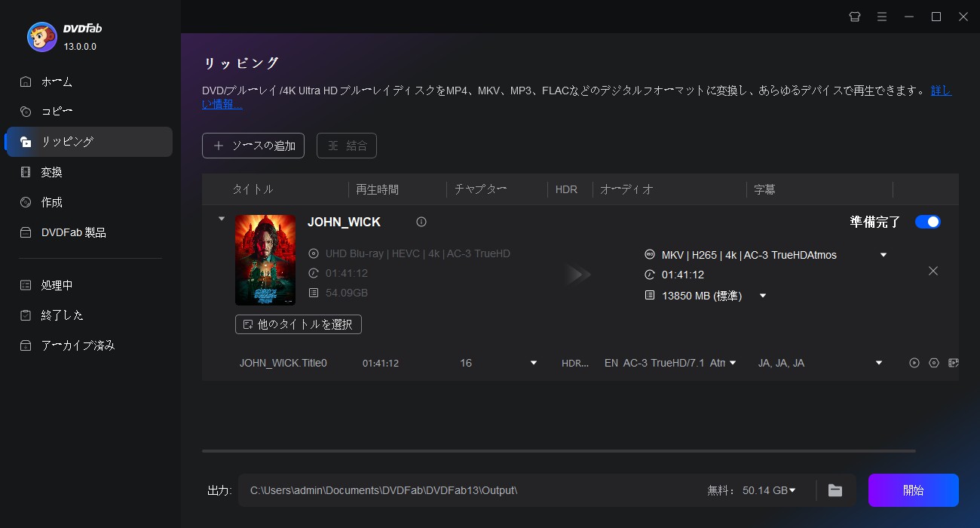The width and height of the screenshot is (980, 528).
Task: Click source size 54.09GB text
Action: (x=347, y=293)
